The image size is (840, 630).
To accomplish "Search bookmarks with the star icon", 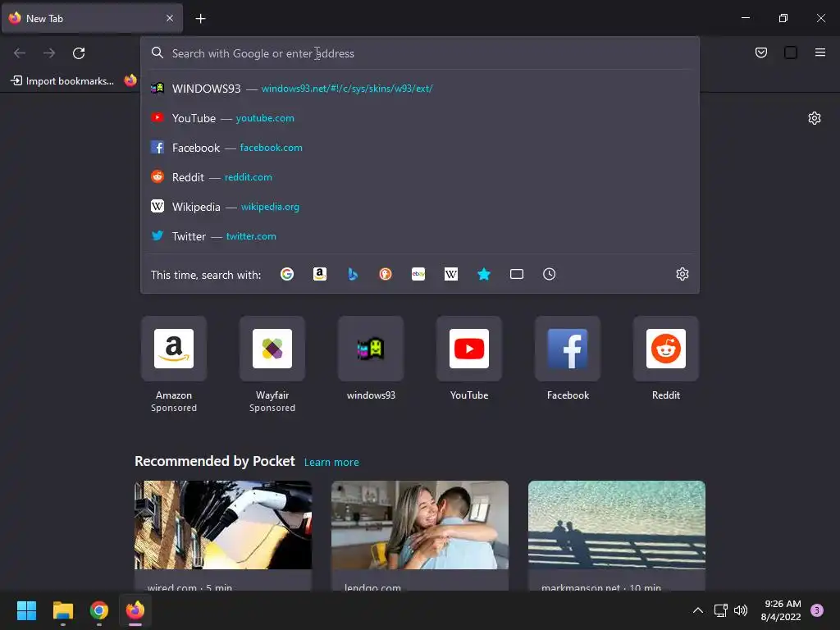I will coord(484,274).
